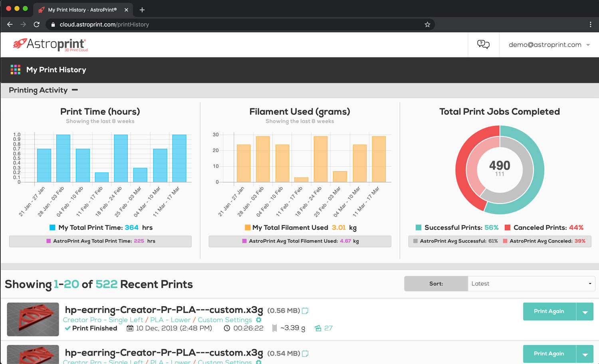Click the print count icon beside 27
Viewport: 599px width, 364px height.
click(x=318, y=328)
